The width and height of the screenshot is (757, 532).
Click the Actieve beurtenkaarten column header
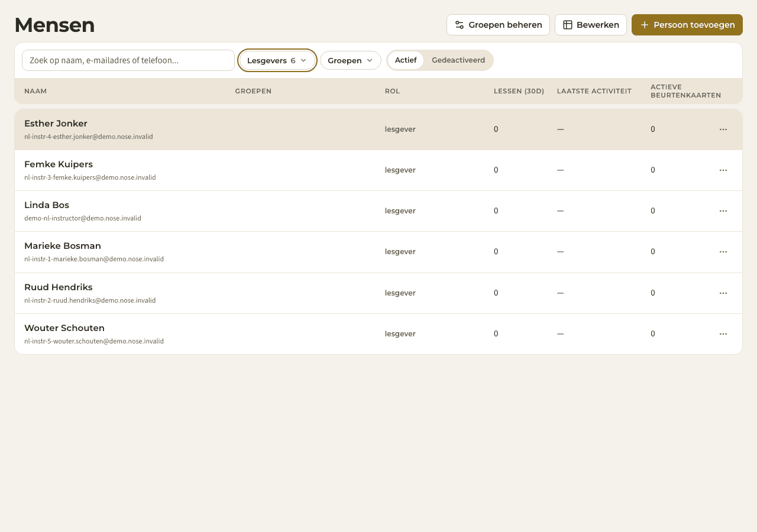pyautogui.click(x=686, y=91)
